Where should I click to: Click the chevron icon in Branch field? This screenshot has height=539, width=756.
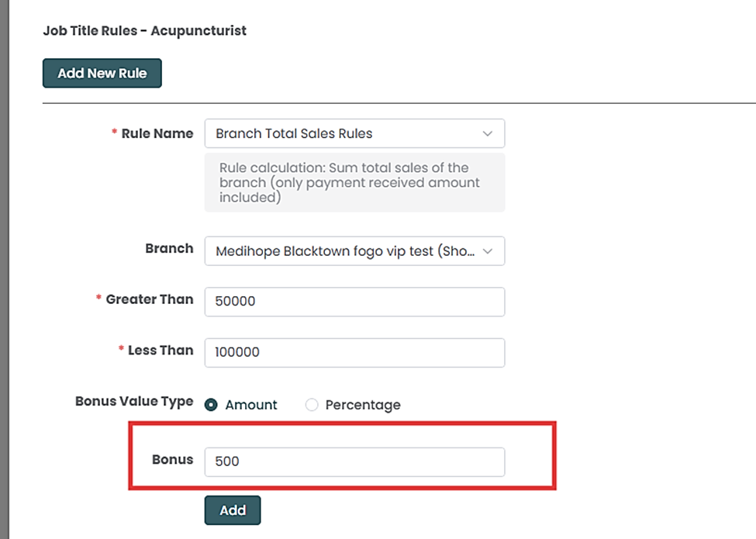488,251
